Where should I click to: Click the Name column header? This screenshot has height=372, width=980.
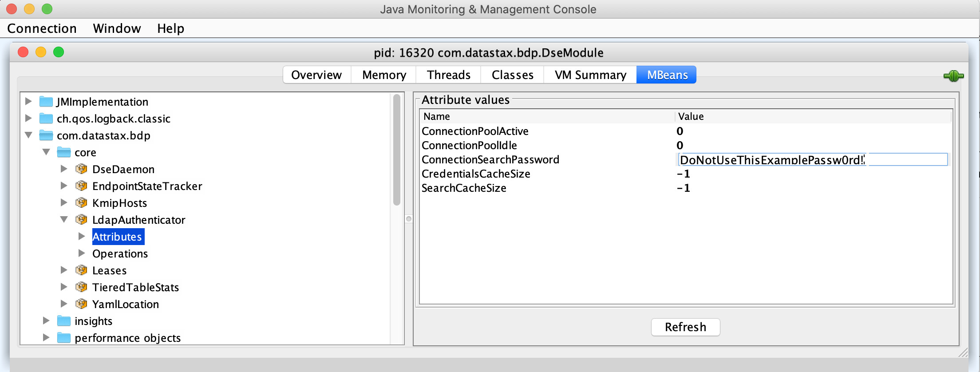pyautogui.click(x=547, y=116)
